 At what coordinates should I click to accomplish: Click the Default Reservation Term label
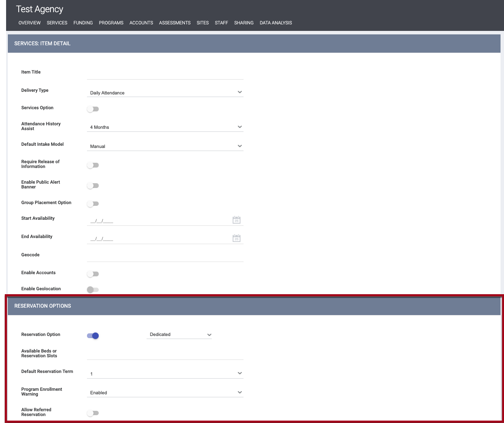[x=47, y=371]
